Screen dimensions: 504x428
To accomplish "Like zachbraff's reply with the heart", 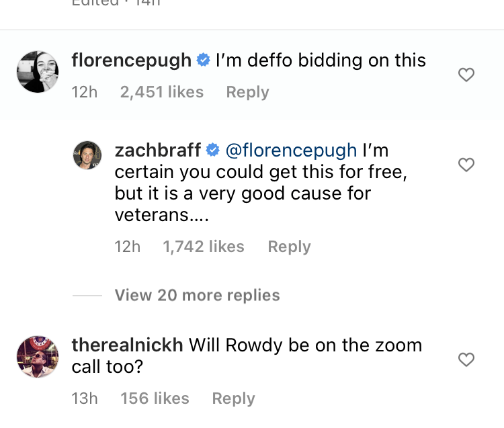I will click(x=466, y=165).
